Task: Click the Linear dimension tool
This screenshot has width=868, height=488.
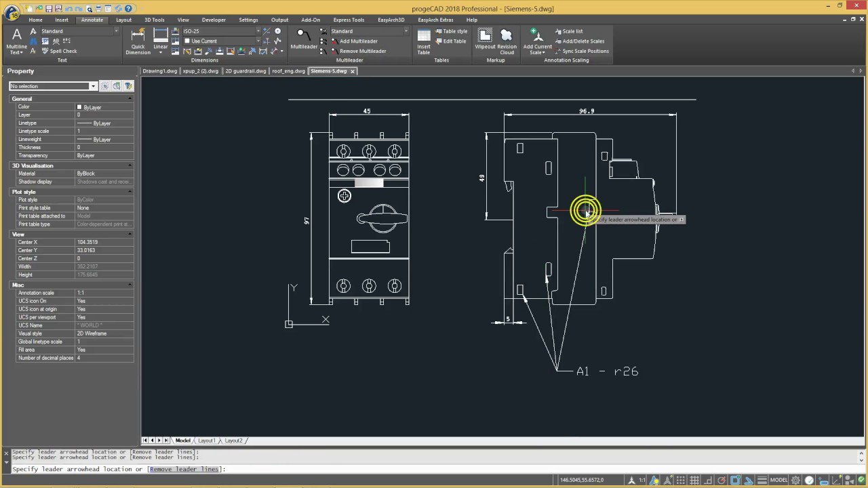Action: [x=161, y=39]
